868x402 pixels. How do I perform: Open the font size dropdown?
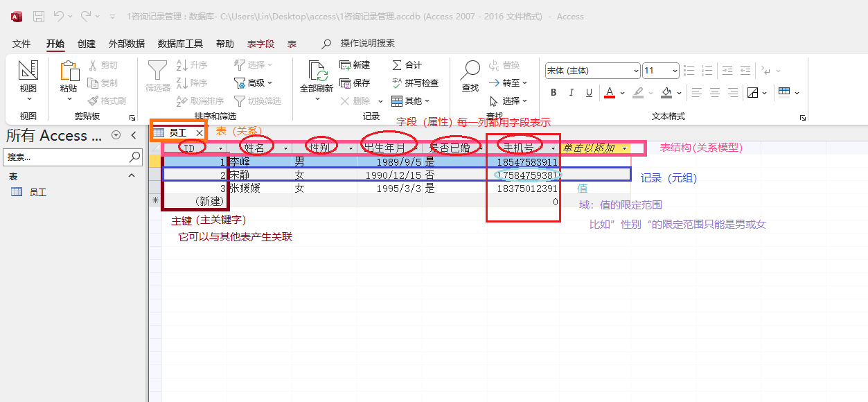click(661, 71)
